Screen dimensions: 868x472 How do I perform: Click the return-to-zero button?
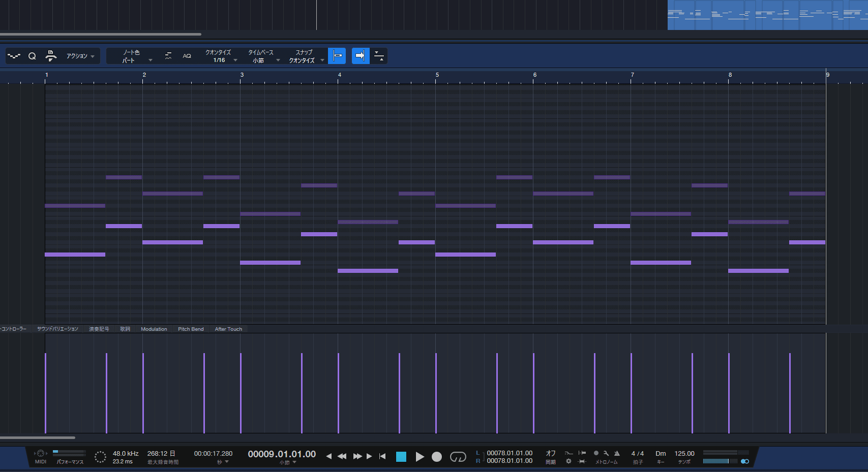[382, 456]
